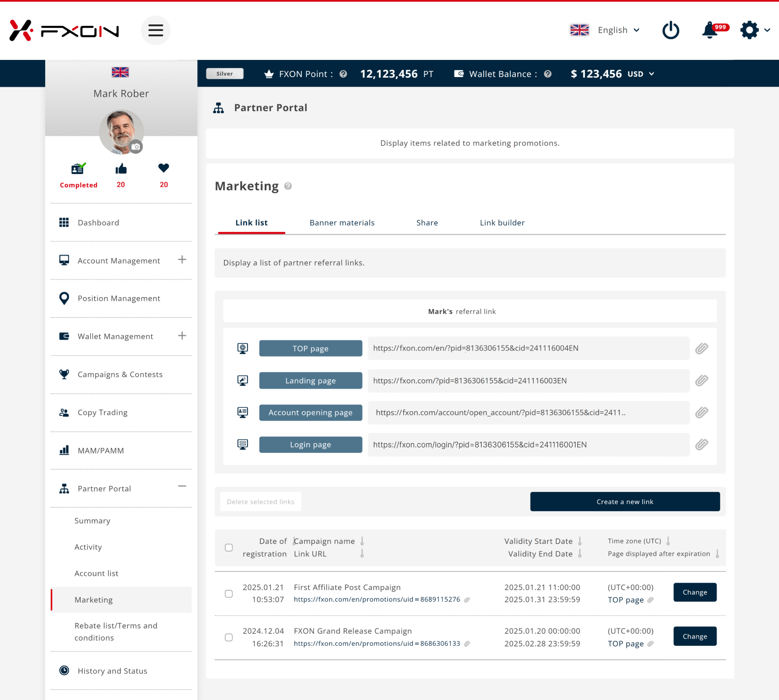Open the hamburger menu button
The width and height of the screenshot is (779, 700).
pos(156,30)
